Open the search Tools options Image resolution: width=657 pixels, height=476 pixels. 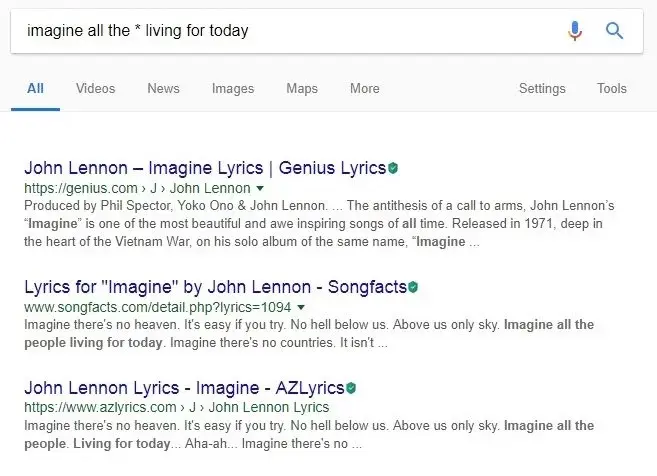coord(612,89)
